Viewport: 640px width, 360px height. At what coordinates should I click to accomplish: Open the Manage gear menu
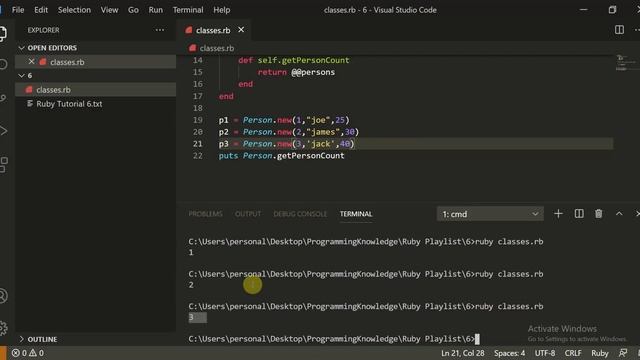pyautogui.click(x=3, y=328)
